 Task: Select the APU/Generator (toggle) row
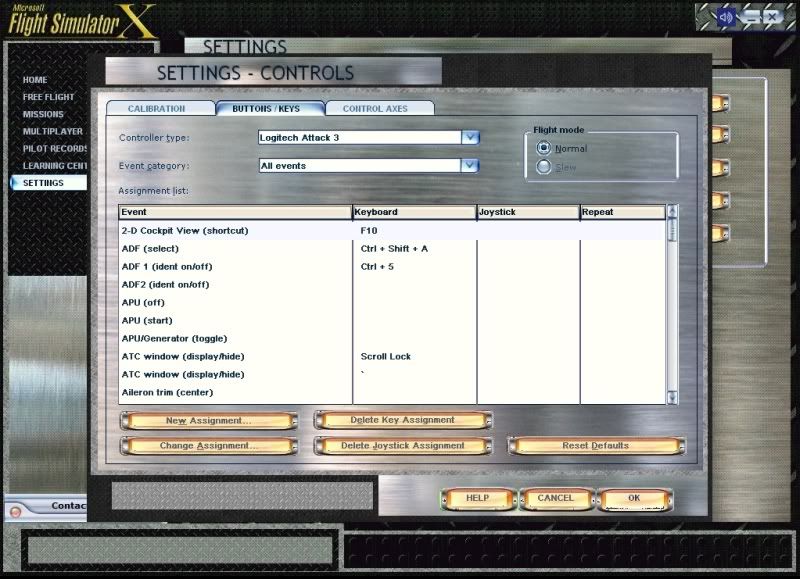point(392,338)
